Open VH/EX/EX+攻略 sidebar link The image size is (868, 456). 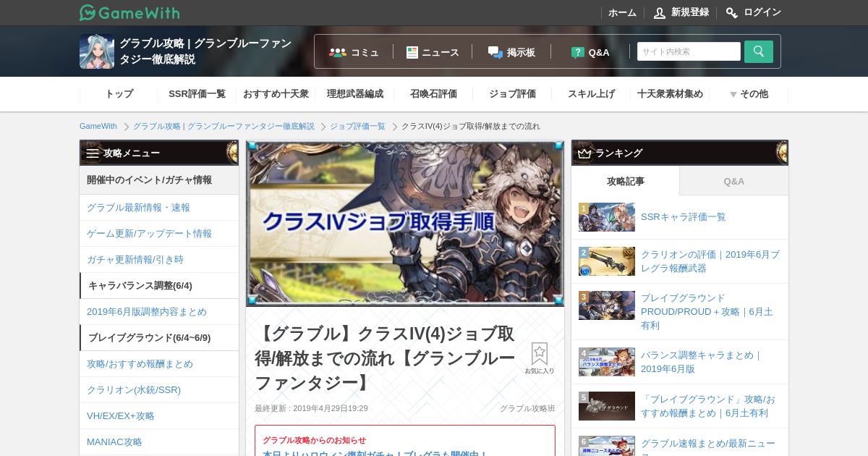pos(159,416)
